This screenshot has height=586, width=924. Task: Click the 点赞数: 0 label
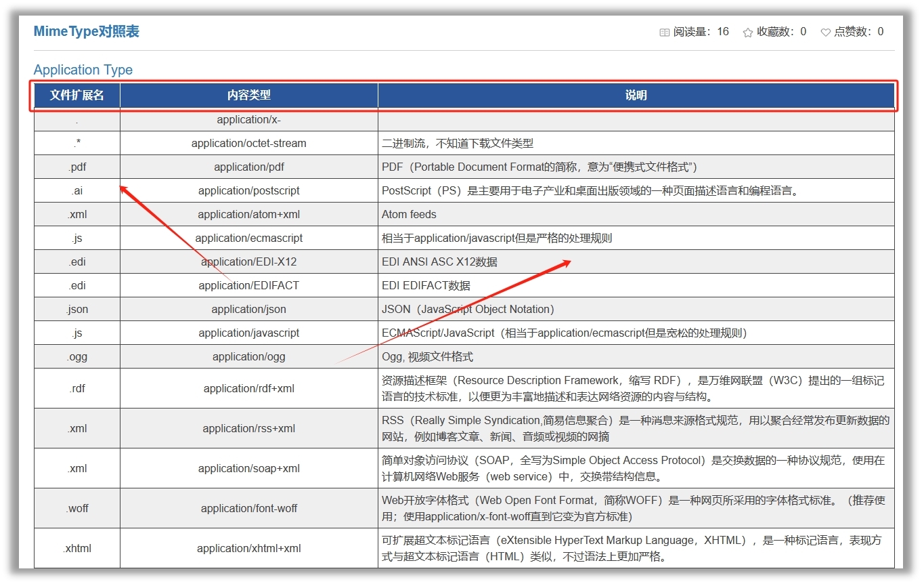(x=859, y=32)
